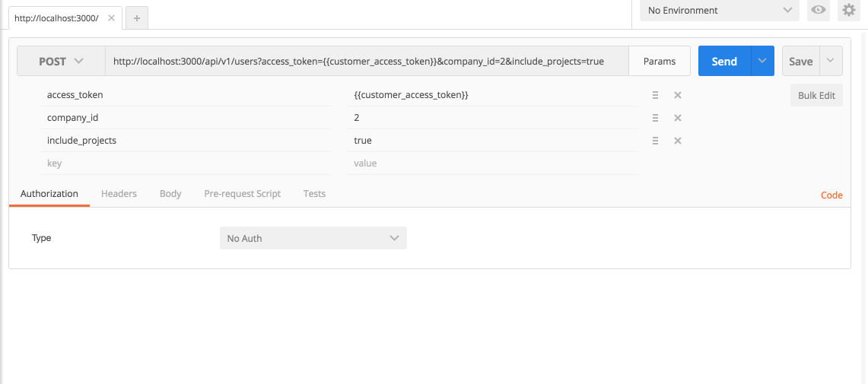
Task: Select the http://localhost:3000/ tab
Action: (56, 17)
